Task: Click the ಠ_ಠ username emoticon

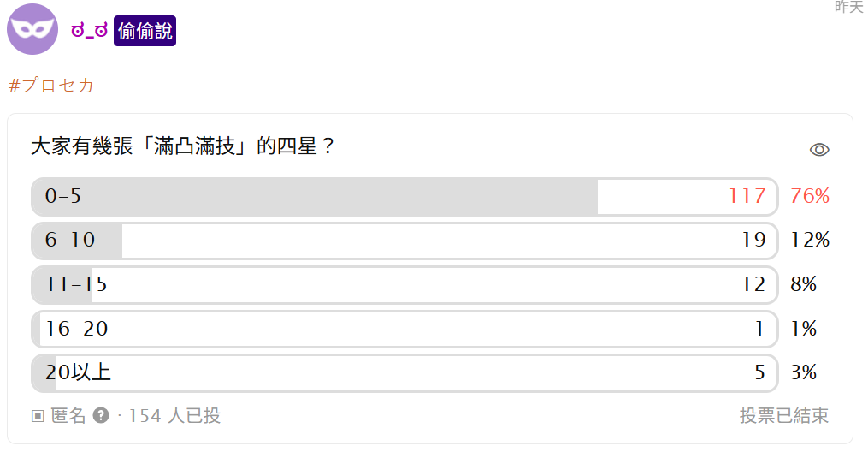Action: pyautogui.click(x=89, y=32)
